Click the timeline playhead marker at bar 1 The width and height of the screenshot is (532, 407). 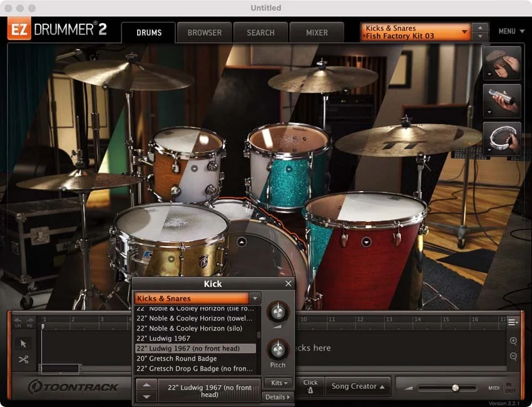[43, 326]
